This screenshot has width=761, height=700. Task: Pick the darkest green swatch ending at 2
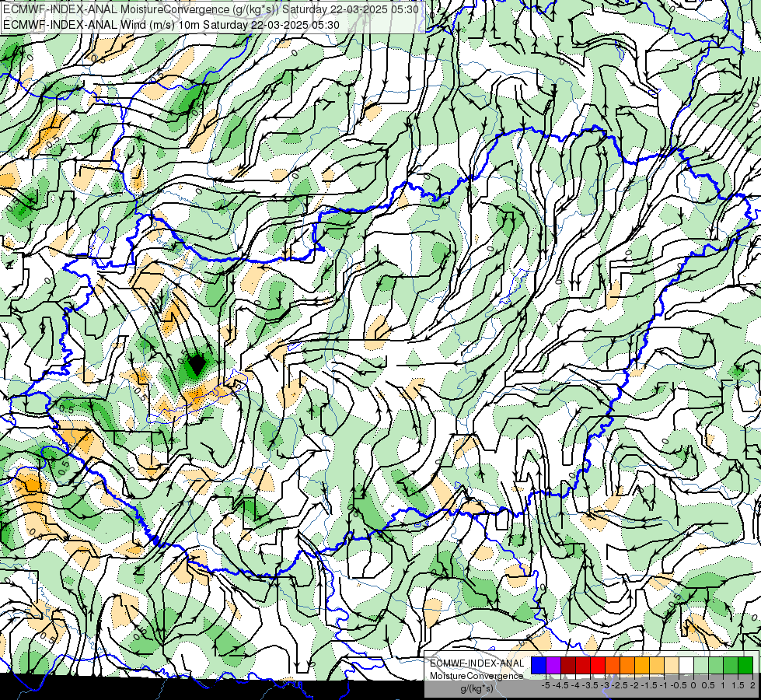coord(745,665)
